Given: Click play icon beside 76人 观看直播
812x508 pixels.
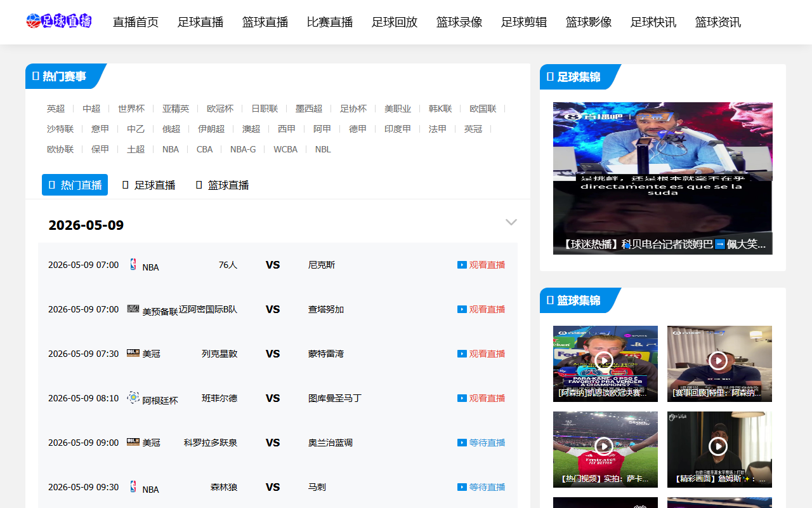Looking at the screenshot, I should click(462, 265).
